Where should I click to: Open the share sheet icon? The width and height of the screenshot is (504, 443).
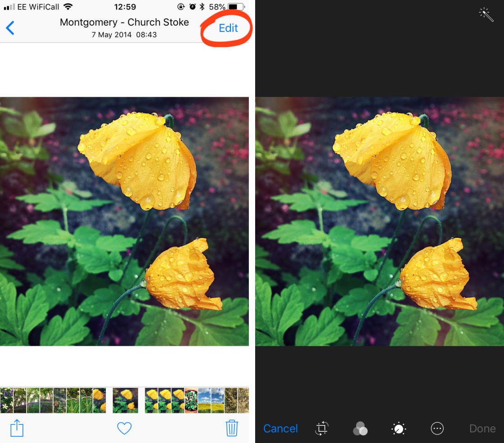tap(17, 428)
